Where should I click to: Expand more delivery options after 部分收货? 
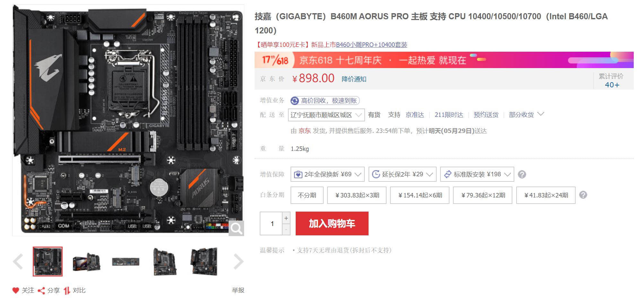[541, 114]
